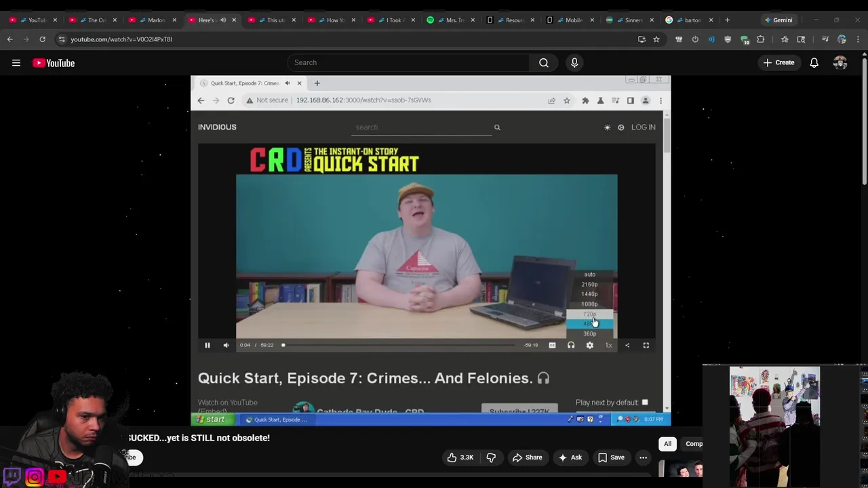
Task: Open the Create dropdown button on YouTube
Action: [x=778, y=63]
